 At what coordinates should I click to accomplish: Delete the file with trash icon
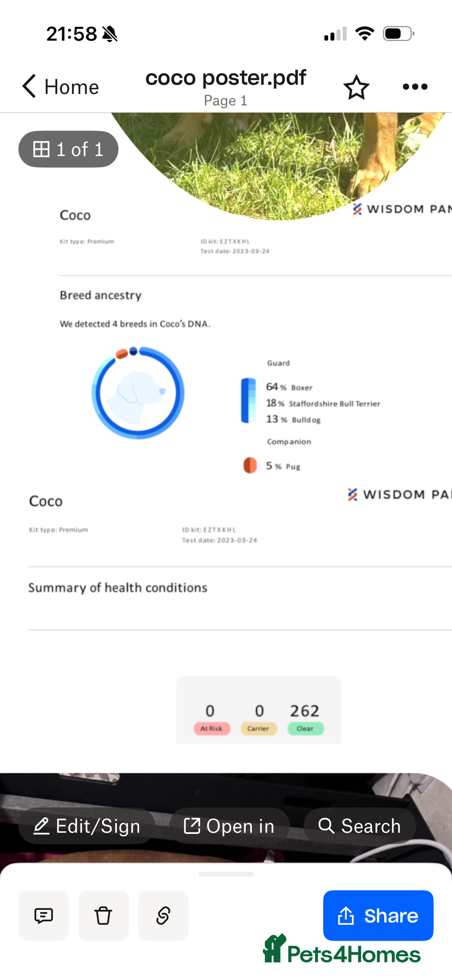[x=103, y=916]
